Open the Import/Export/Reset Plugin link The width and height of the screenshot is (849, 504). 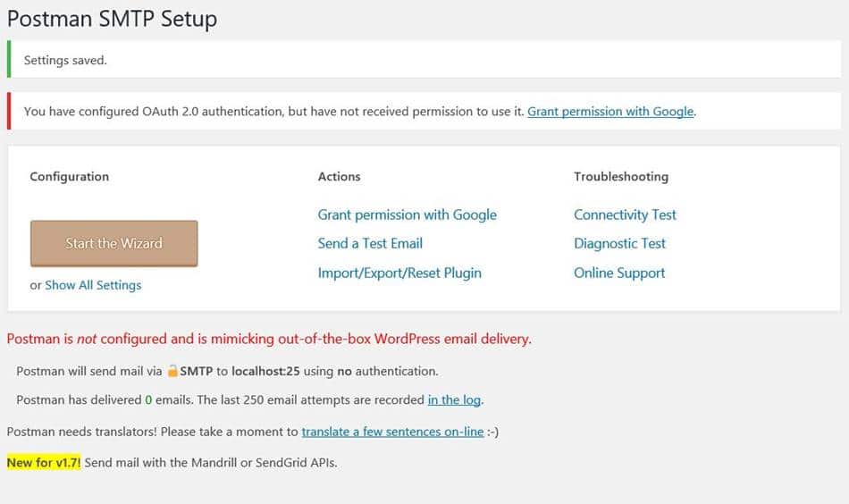pyautogui.click(x=399, y=273)
